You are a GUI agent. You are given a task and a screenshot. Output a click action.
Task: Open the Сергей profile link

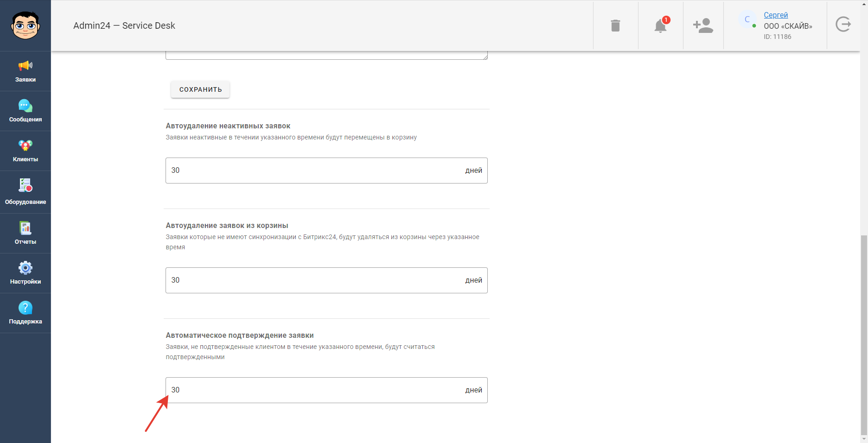tap(776, 15)
